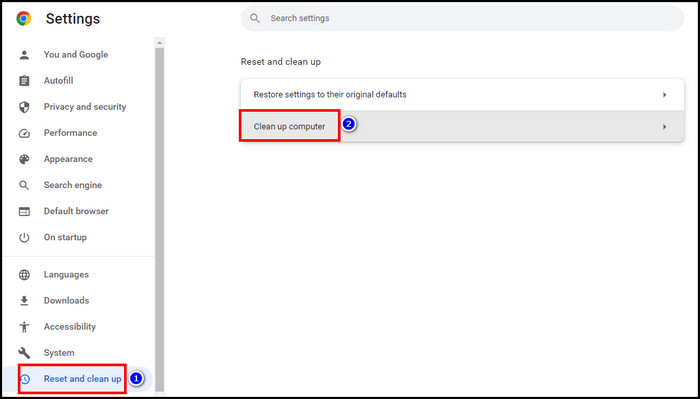This screenshot has height=399, width=700.
Task: Expand arrow on the Clean up computer row
Action: [x=664, y=127]
